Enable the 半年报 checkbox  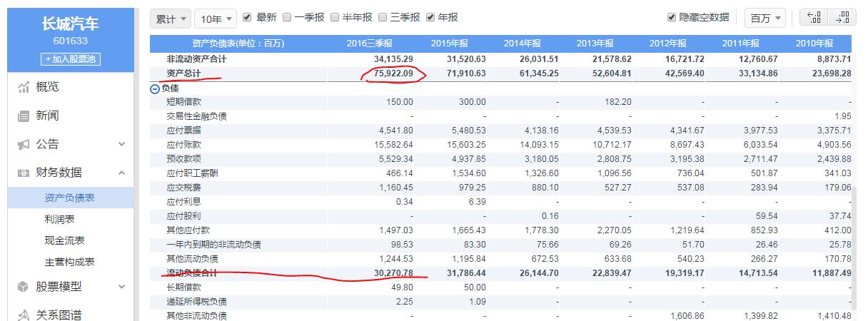335,17
